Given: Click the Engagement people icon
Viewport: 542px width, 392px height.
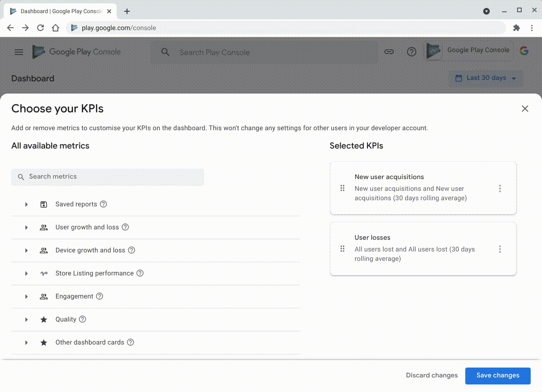Looking at the screenshot, I should pyautogui.click(x=44, y=297).
